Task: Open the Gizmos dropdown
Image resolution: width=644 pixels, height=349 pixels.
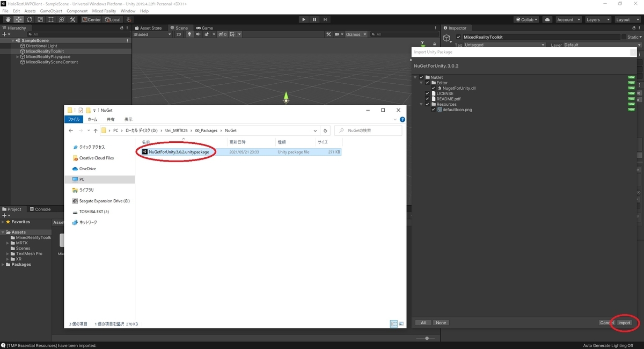Action: click(x=356, y=34)
